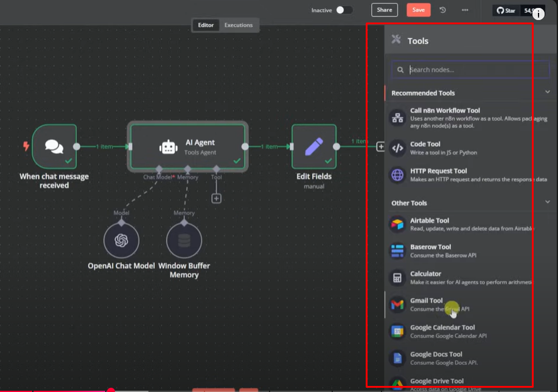The image size is (558, 392).
Task: Choose the HTTP Request Tool globe icon
Action: [397, 175]
